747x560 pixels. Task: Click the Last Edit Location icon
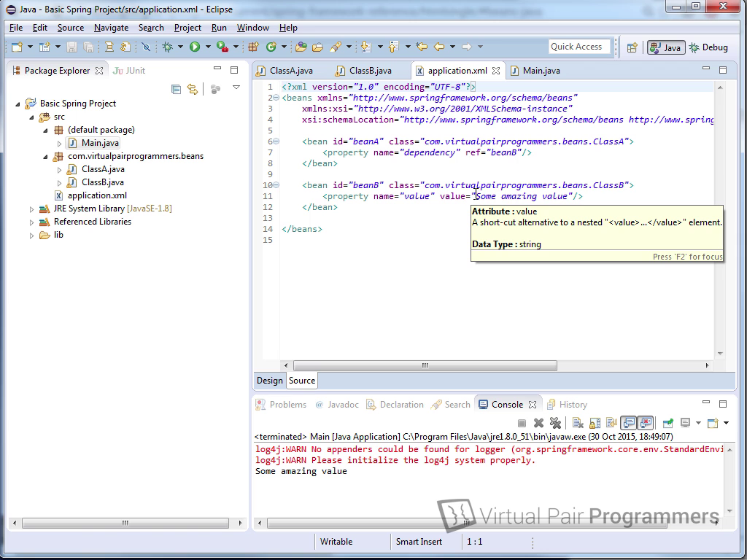tap(422, 47)
